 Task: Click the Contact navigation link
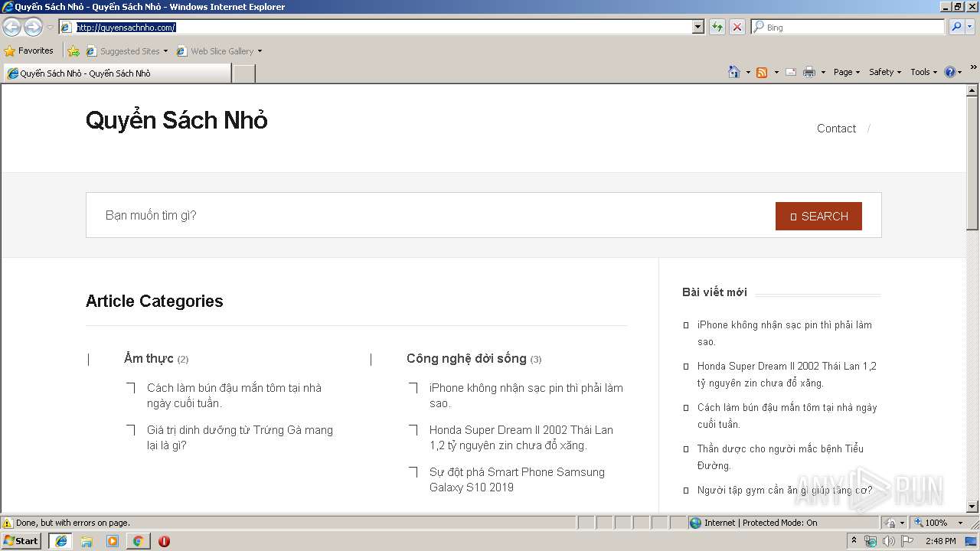[x=836, y=129]
